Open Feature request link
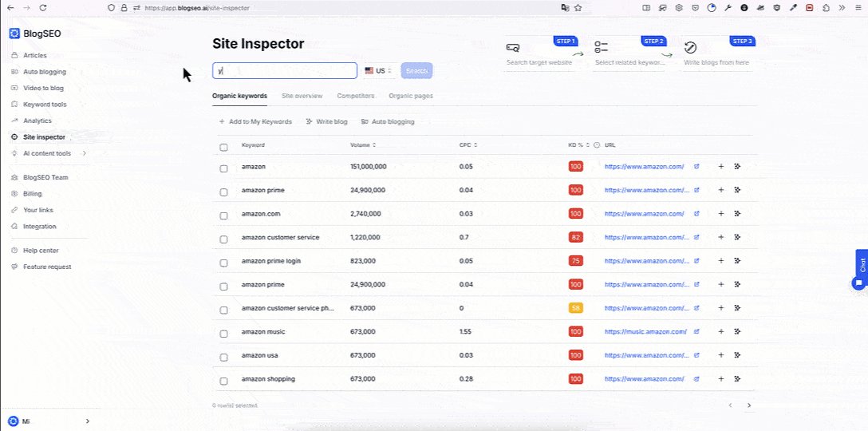Image resolution: width=868 pixels, height=431 pixels. coord(47,267)
